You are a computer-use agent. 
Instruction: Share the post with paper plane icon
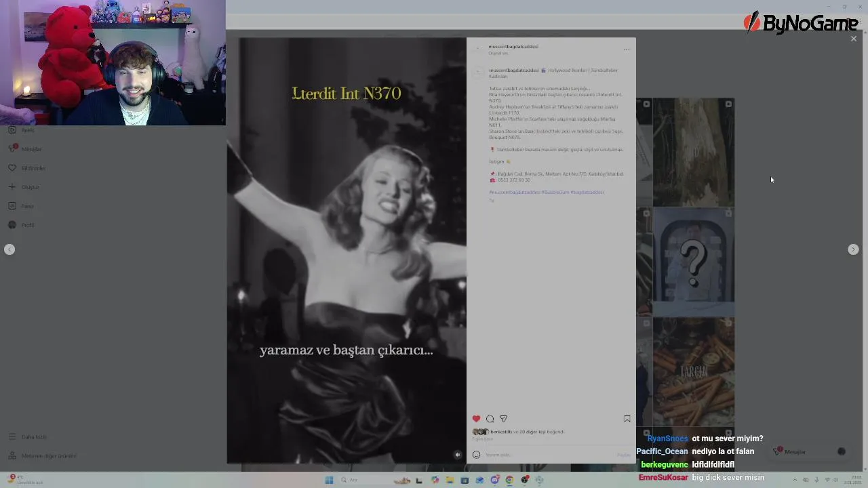(x=503, y=419)
